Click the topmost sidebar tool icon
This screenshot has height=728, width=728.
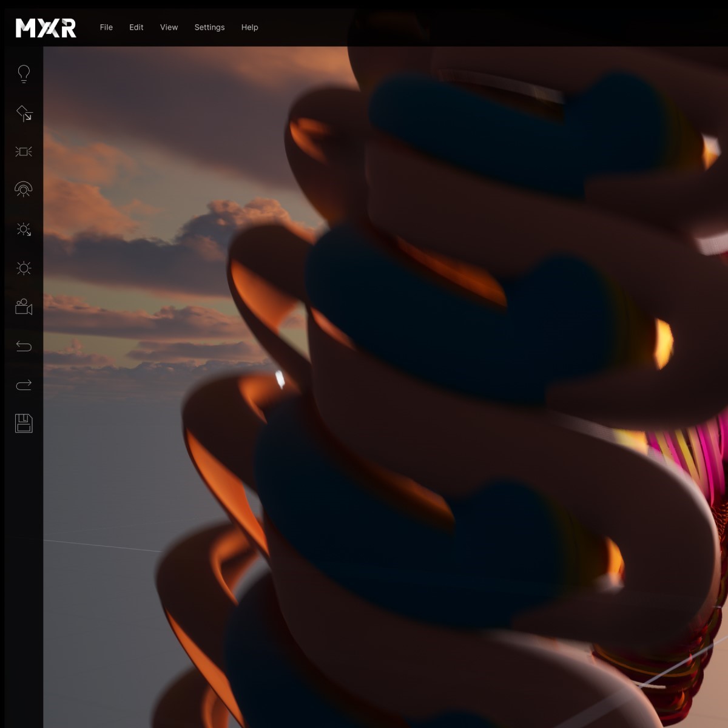click(23, 74)
